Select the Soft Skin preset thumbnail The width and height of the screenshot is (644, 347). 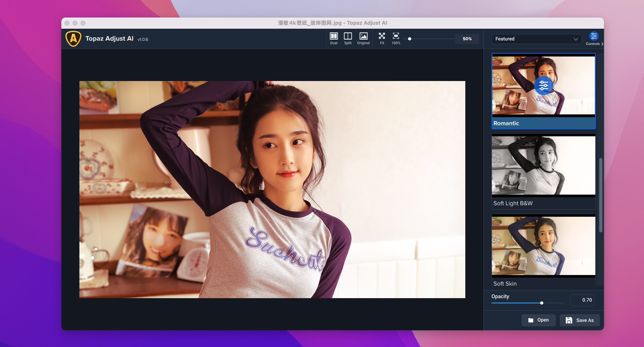pyautogui.click(x=543, y=245)
